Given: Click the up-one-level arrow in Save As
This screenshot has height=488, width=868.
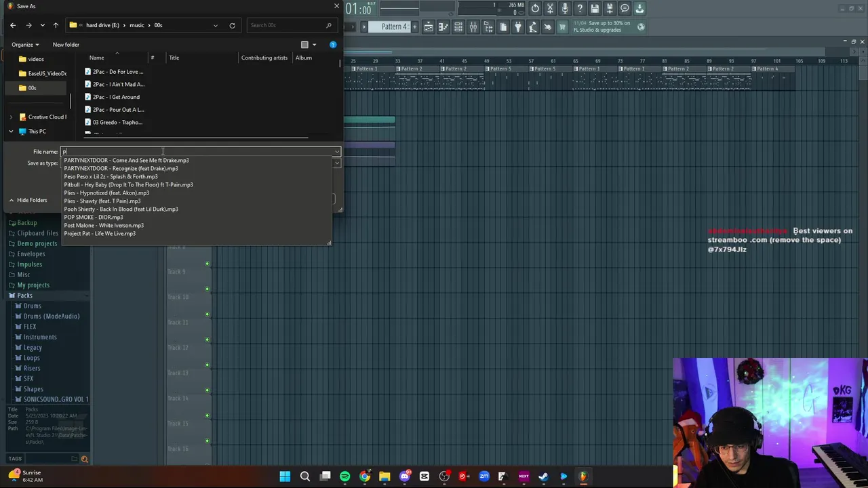Looking at the screenshot, I should [x=56, y=26].
